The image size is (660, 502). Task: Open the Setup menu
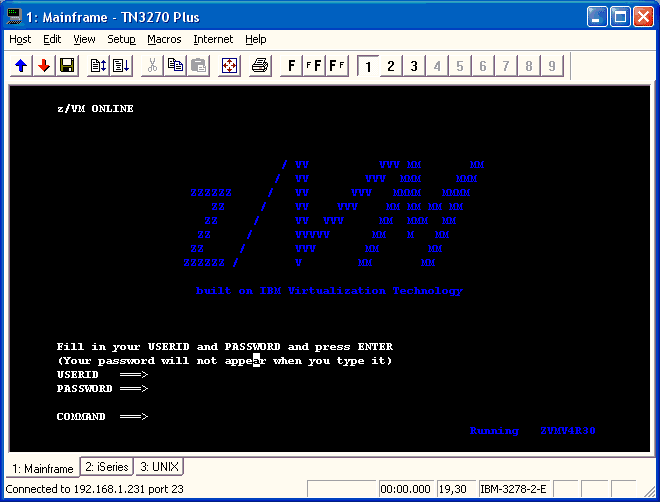pyautogui.click(x=121, y=39)
